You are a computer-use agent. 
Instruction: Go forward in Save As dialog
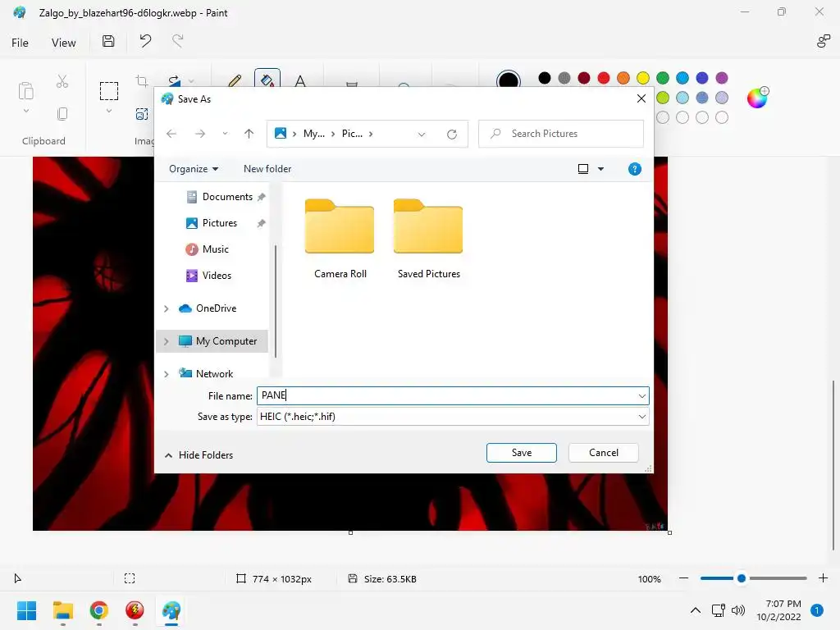(x=200, y=134)
